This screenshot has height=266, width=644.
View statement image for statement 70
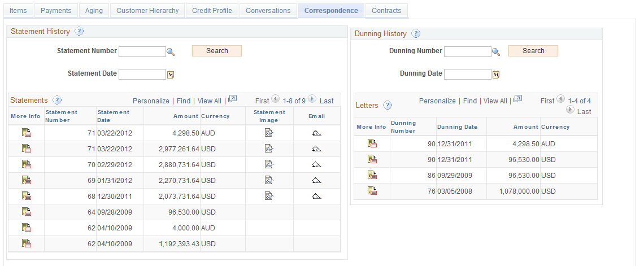[269, 164]
